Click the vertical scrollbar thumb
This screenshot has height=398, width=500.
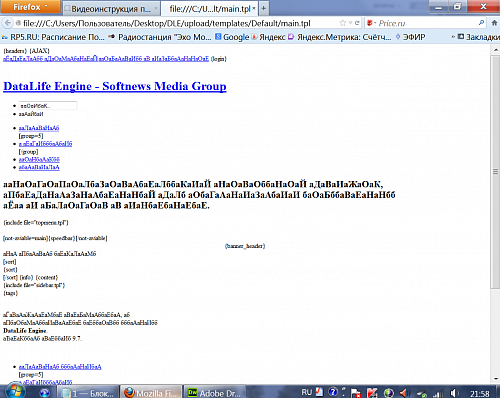tap(495, 172)
